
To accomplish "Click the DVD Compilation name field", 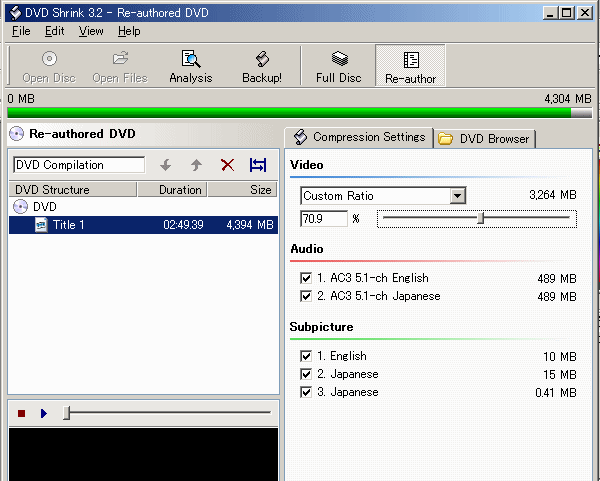I will point(72,165).
